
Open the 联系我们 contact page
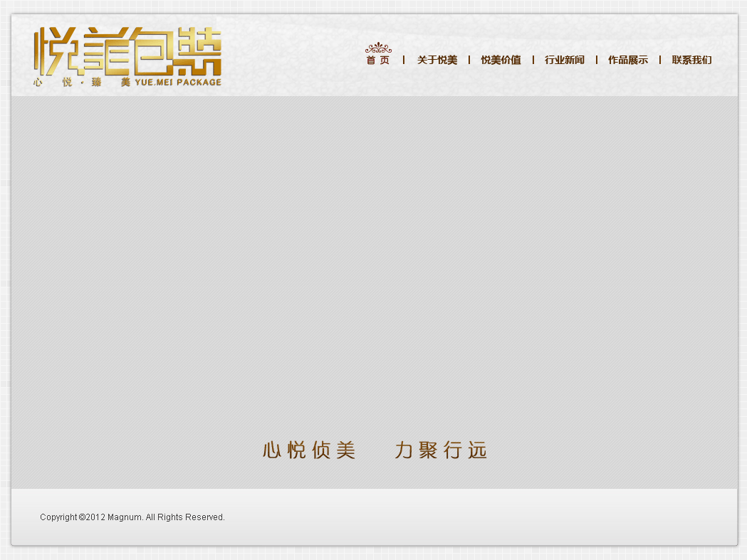tap(691, 60)
